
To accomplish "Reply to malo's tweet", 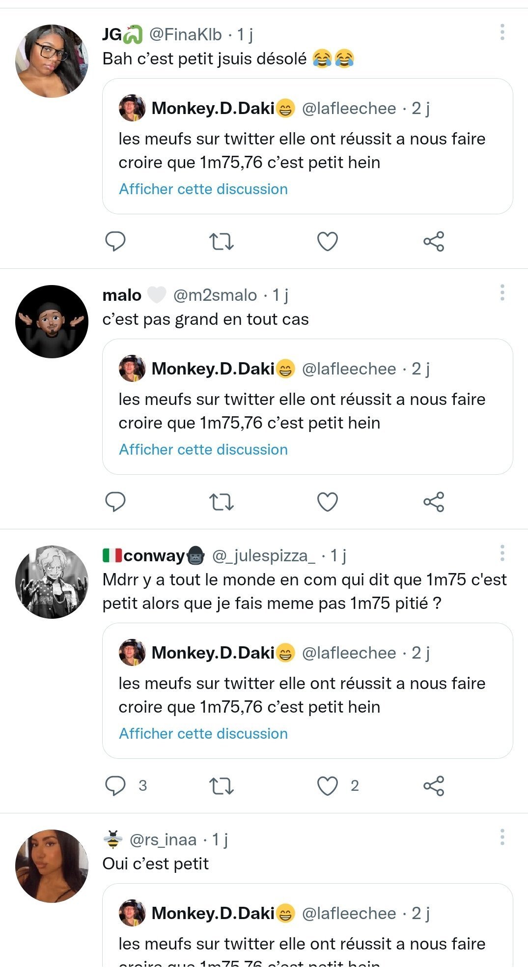I will pos(115,502).
